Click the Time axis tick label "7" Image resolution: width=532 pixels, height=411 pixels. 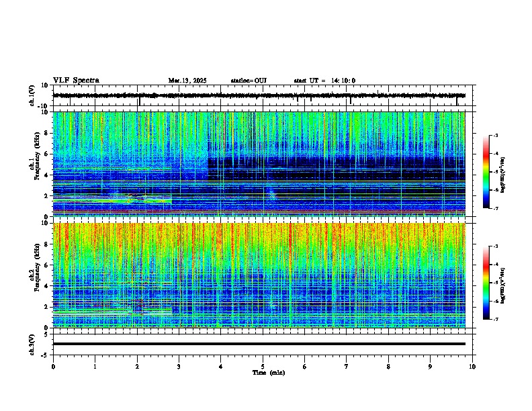tap(347, 367)
